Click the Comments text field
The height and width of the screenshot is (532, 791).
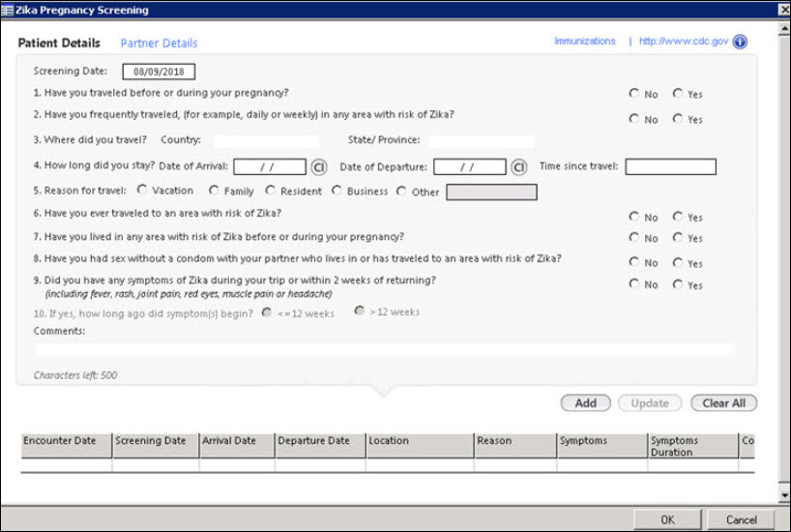click(x=386, y=349)
